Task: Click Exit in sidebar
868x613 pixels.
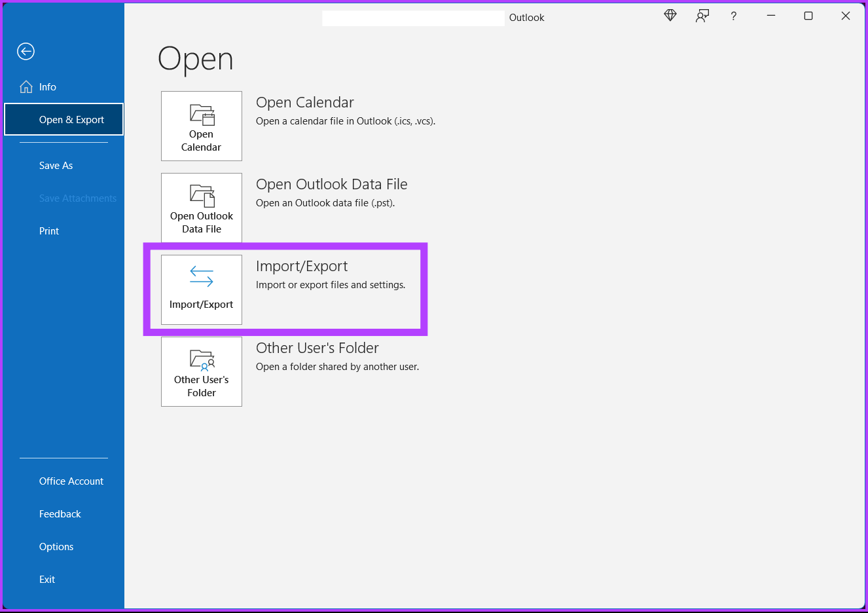Action: (47, 580)
